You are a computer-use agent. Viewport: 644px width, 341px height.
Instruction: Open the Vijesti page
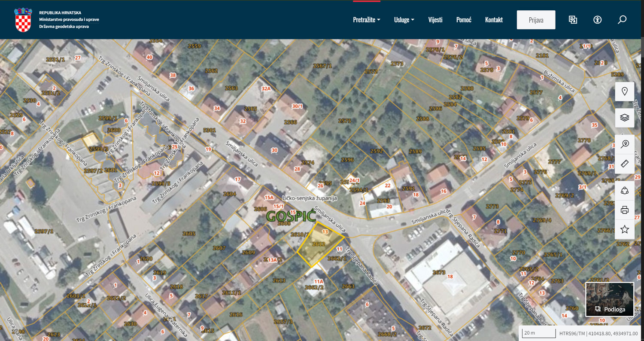pos(435,20)
